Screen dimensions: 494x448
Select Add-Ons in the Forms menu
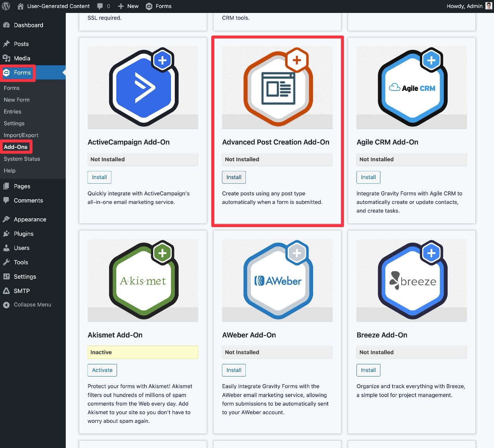point(16,147)
